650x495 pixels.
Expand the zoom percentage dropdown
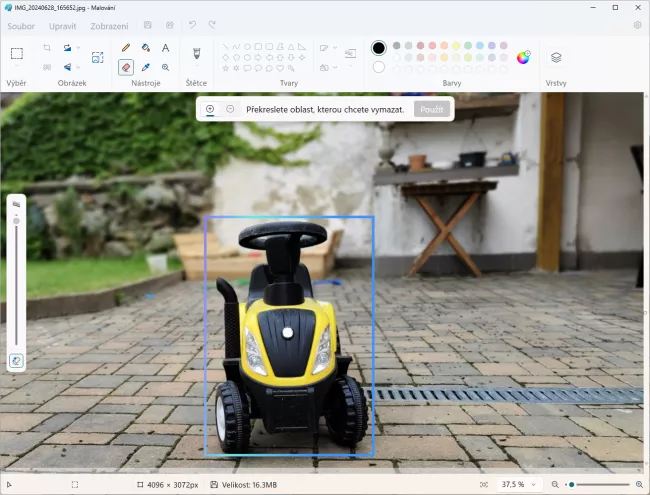pyautogui.click(x=532, y=485)
